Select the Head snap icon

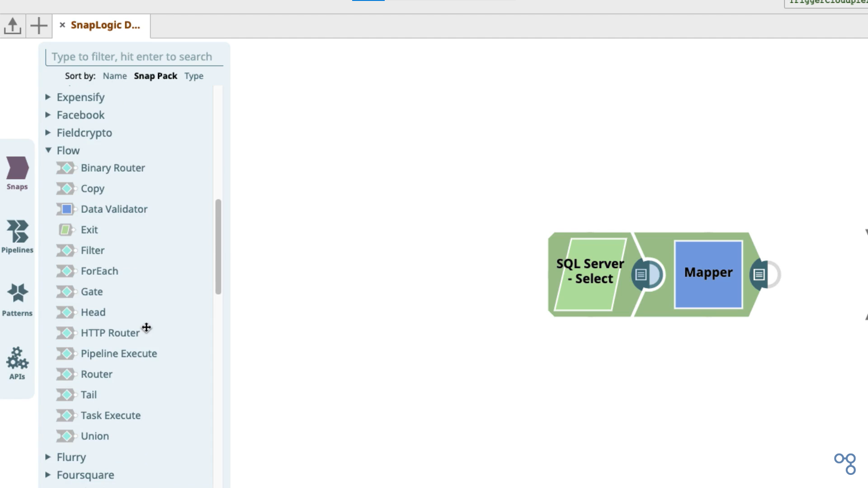66,312
